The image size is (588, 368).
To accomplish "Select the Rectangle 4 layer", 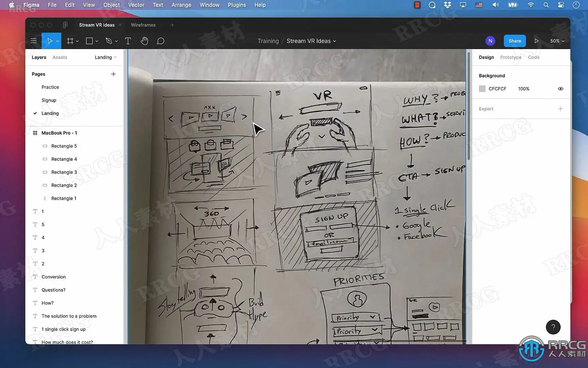I will (64, 159).
